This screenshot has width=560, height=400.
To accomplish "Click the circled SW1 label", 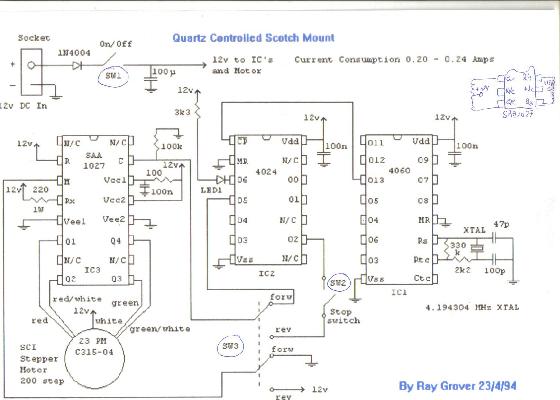I will click(x=113, y=76).
